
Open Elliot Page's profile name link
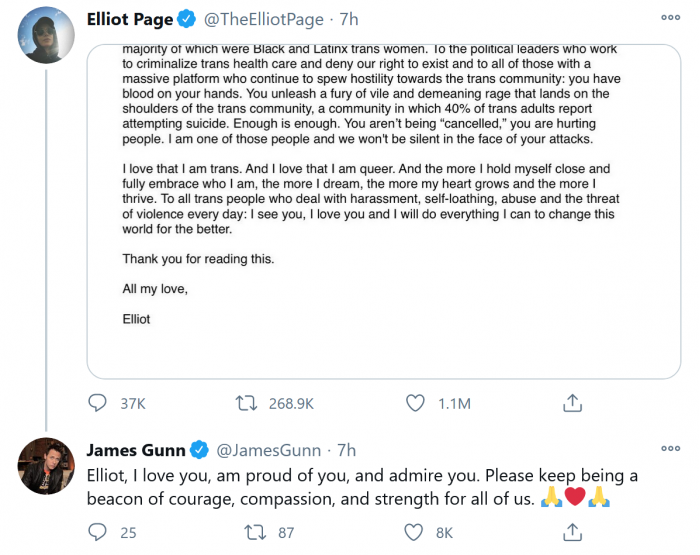pyautogui.click(x=129, y=18)
